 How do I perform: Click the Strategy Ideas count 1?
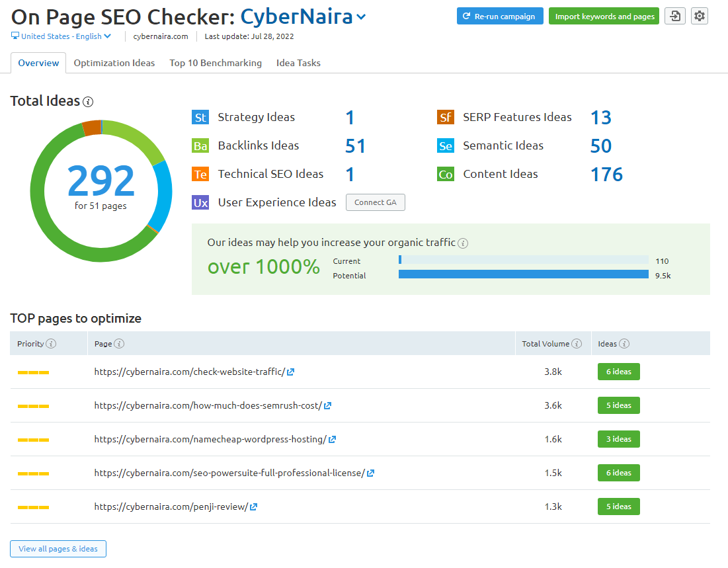pos(350,118)
